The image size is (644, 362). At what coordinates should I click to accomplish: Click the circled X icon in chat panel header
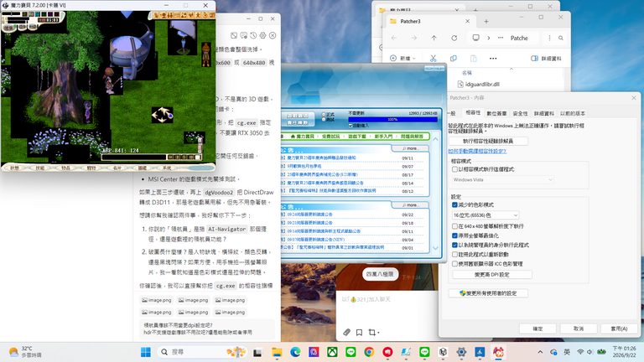pos(273,35)
